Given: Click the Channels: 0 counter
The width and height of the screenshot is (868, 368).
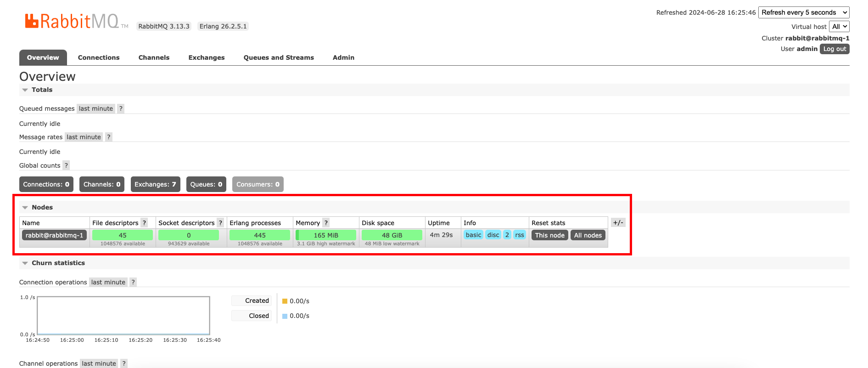Looking at the screenshot, I should coord(102,184).
